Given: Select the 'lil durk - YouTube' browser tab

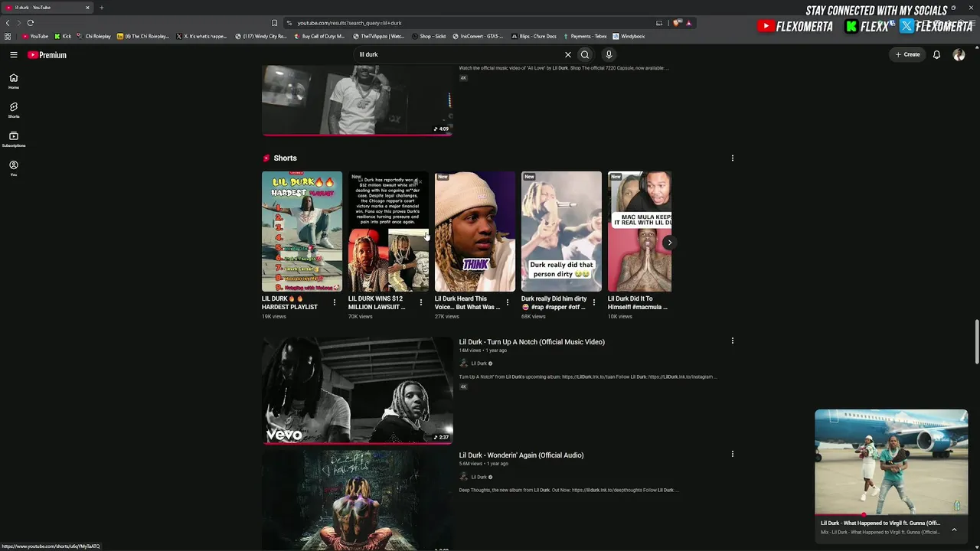Looking at the screenshot, I should pos(47,8).
